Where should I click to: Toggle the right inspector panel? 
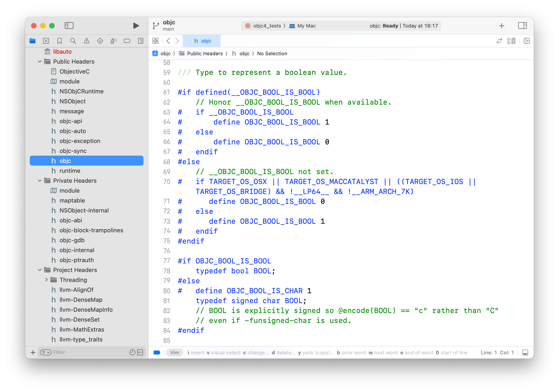click(522, 25)
